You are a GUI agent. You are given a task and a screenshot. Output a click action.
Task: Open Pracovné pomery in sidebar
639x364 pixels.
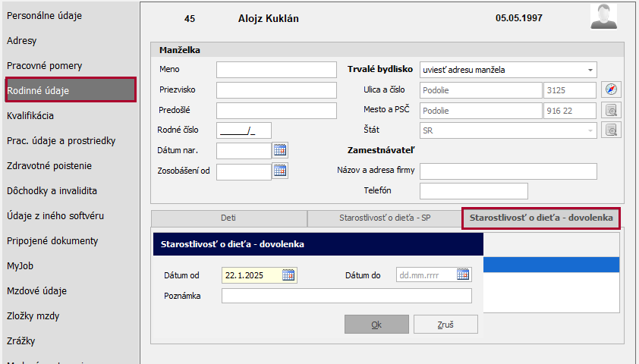click(x=45, y=66)
